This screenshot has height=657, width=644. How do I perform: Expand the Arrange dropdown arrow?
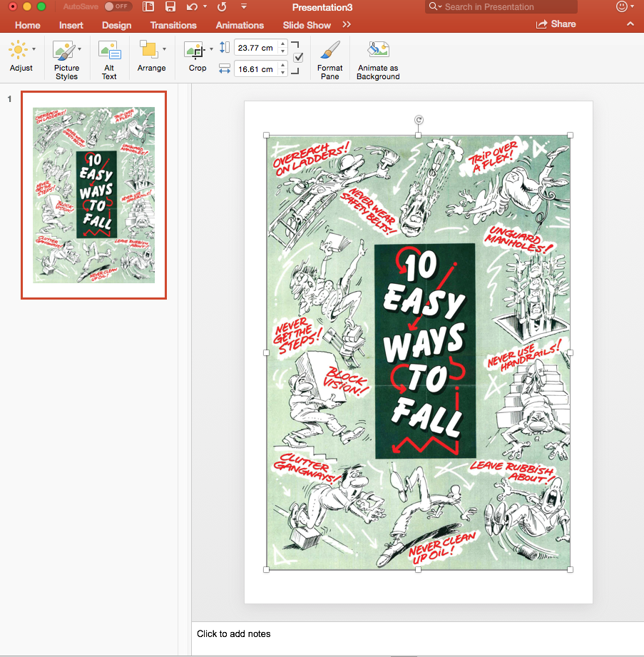click(x=164, y=49)
